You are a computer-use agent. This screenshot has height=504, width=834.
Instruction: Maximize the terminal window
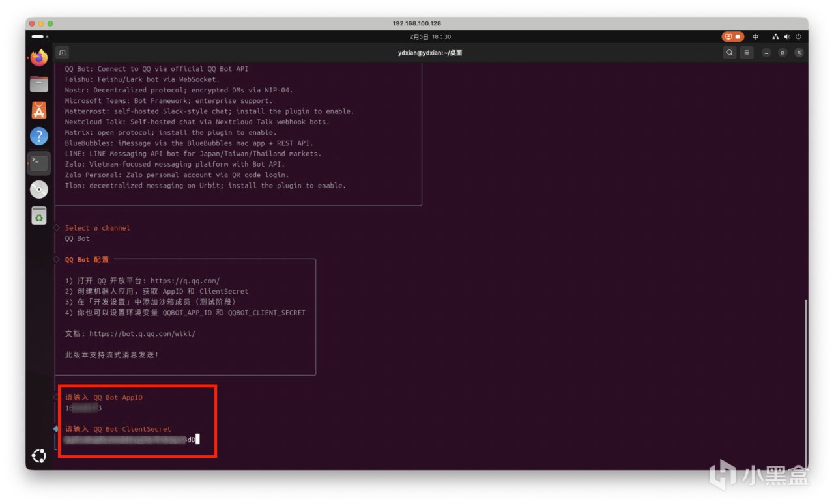point(783,53)
